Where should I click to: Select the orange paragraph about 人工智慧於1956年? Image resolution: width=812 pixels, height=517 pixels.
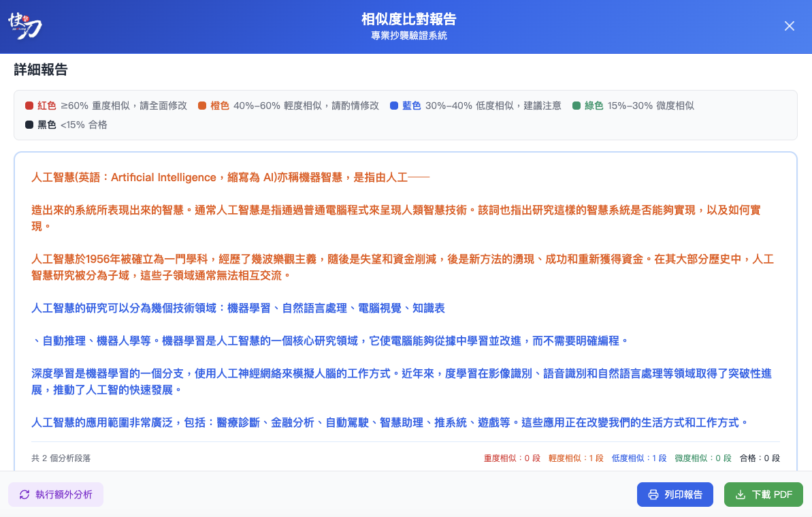coord(405,266)
